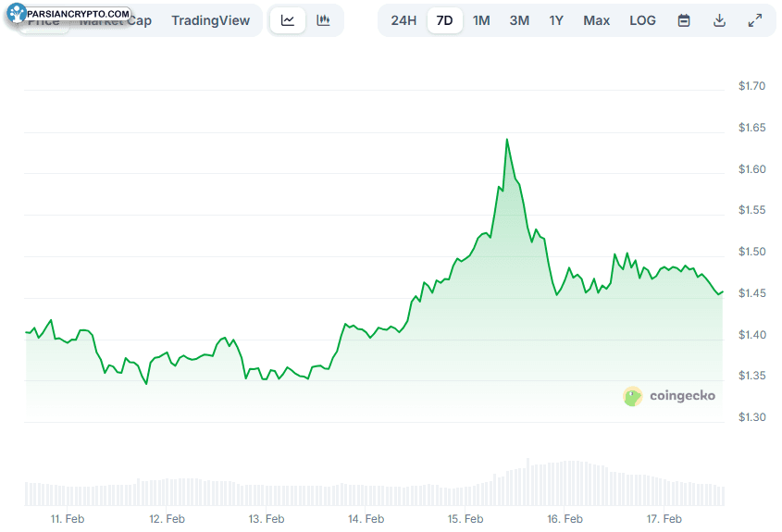The height and width of the screenshot is (532, 782).
Task: Click the $1.35 price axis label
Action: 751,376
